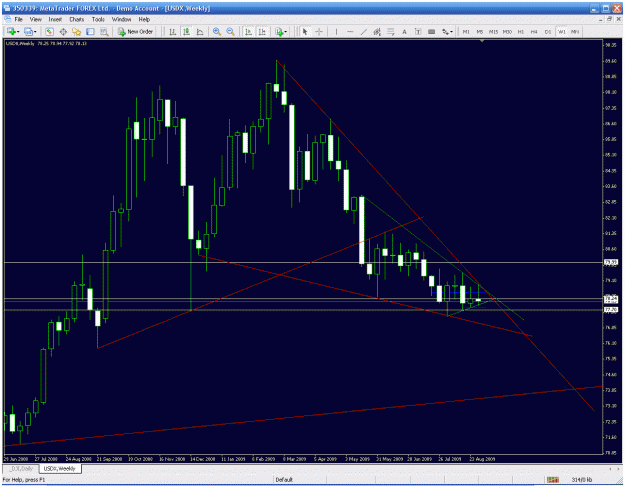The image size is (625, 486).
Task: Click the connection status bars indicator
Action: click(x=552, y=480)
